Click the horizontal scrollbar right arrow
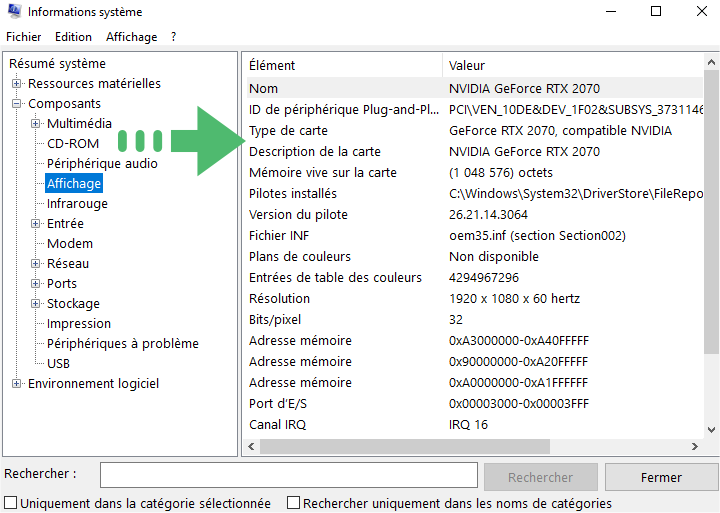Image resolution: width=720 pixels, height=513 pixels. (x=695, y=446)
